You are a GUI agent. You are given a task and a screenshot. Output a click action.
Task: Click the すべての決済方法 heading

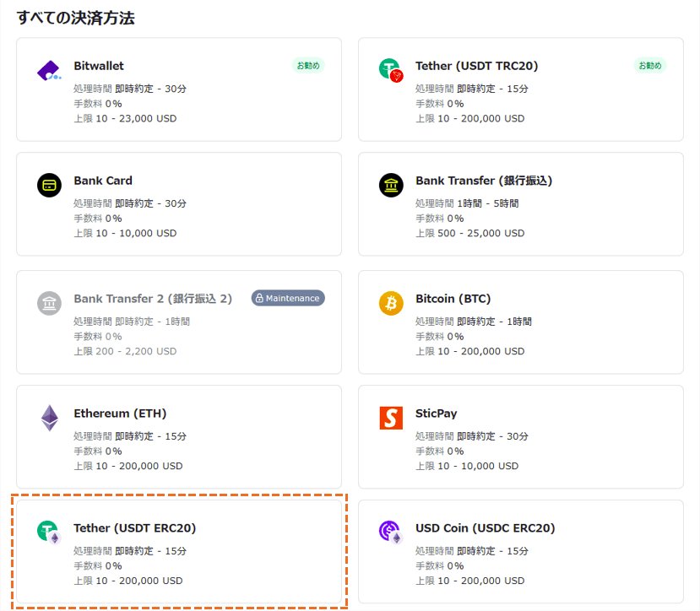tap(75, 18)
